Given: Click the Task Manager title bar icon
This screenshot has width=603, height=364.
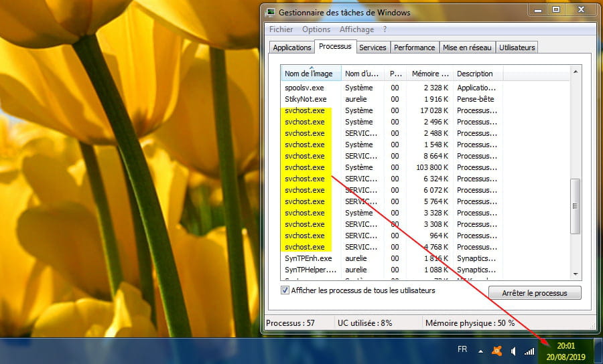Looking at the screenshot, I should (x=271, y=13).
